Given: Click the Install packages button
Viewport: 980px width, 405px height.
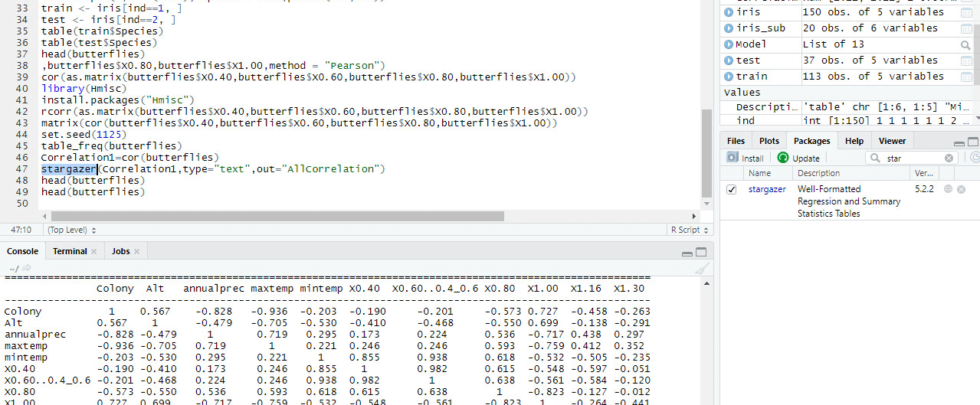Looking at the screenshot, I should (744, 158).
